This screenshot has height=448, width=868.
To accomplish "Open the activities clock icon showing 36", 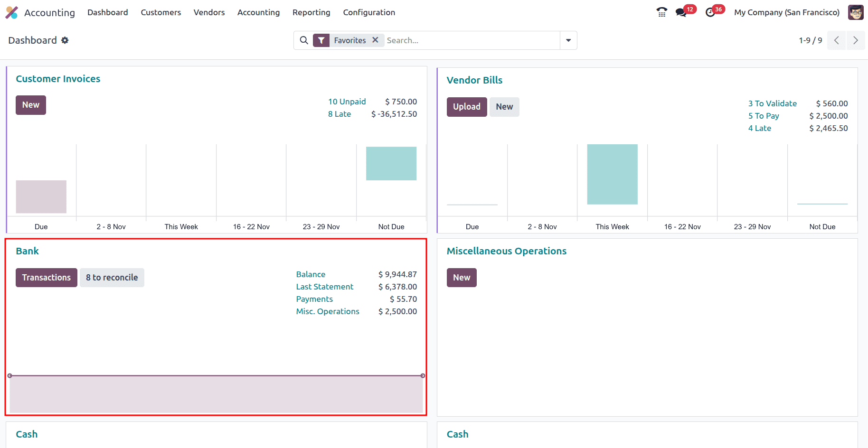I will (711, 12).
